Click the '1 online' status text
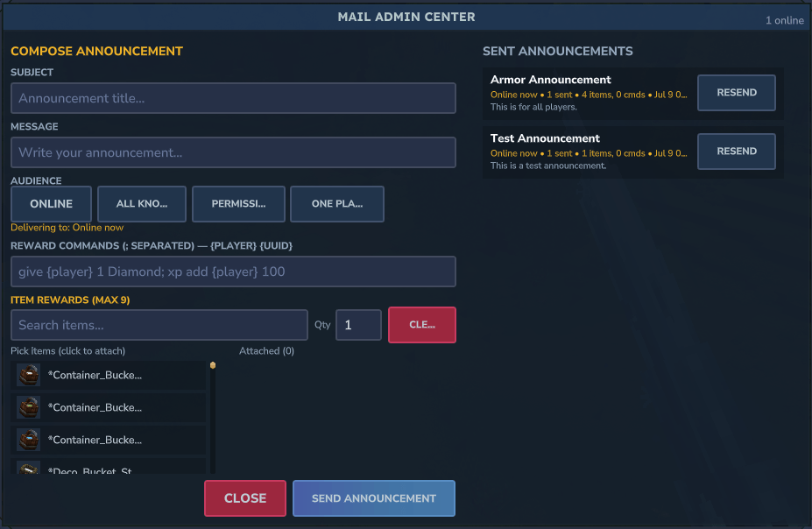The height and width of the screenshot is (529, 812). pos(785,20)
